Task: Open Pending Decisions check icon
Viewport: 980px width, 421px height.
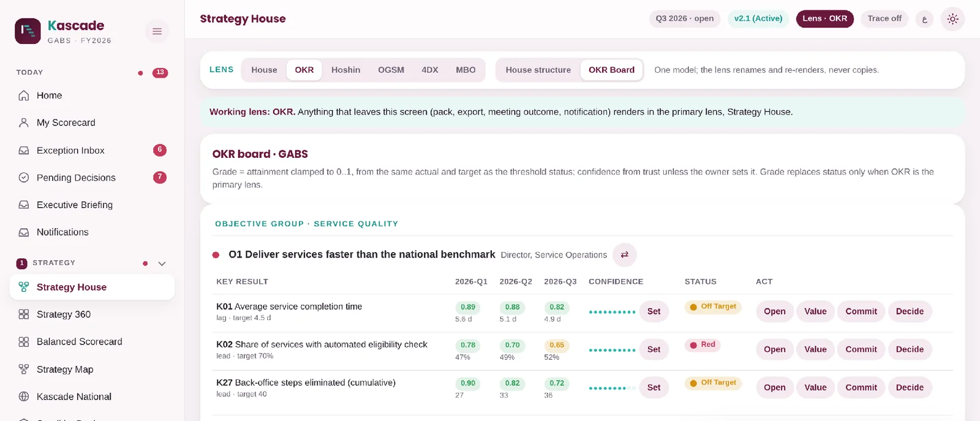Action: 24,177
